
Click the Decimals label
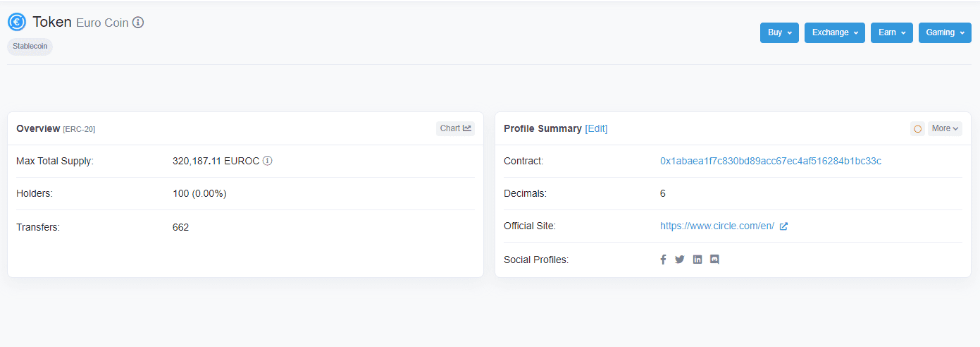[526, 193]
